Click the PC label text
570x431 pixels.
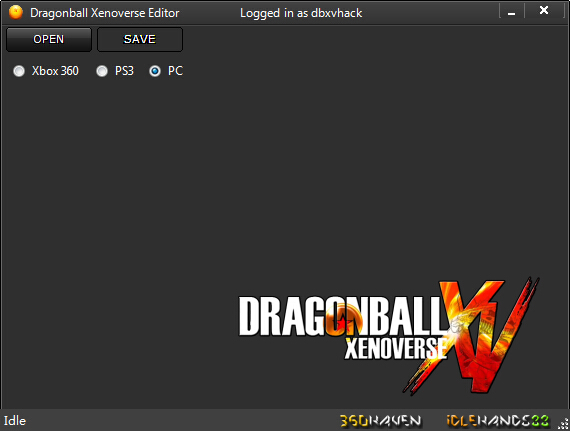click(175, 71)
